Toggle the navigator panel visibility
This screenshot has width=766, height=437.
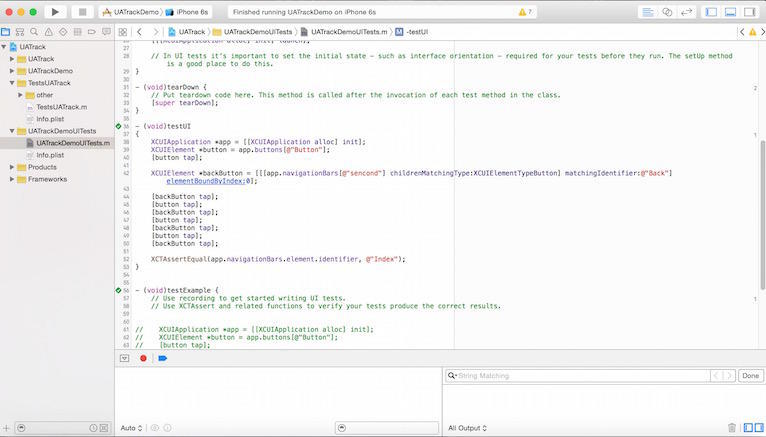click(711, 12)
